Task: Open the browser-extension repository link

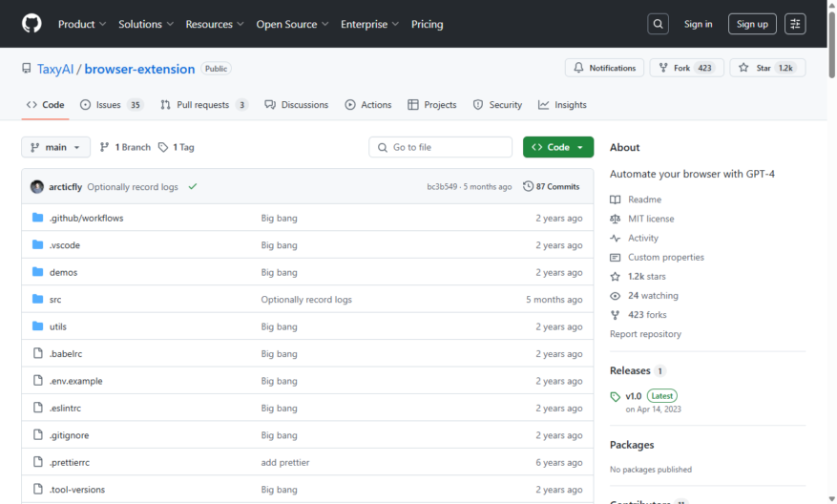Action: click(139, 69)
